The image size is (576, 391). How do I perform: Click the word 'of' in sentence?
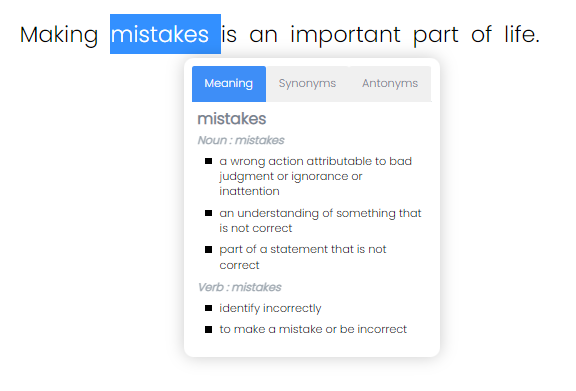tap(481, 34)
